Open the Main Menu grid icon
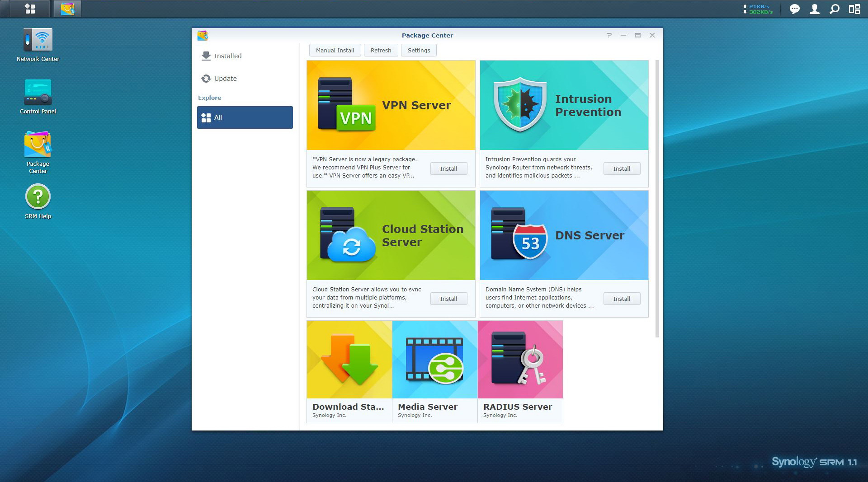This screenshot has height=482, width=868. [30, 9]
